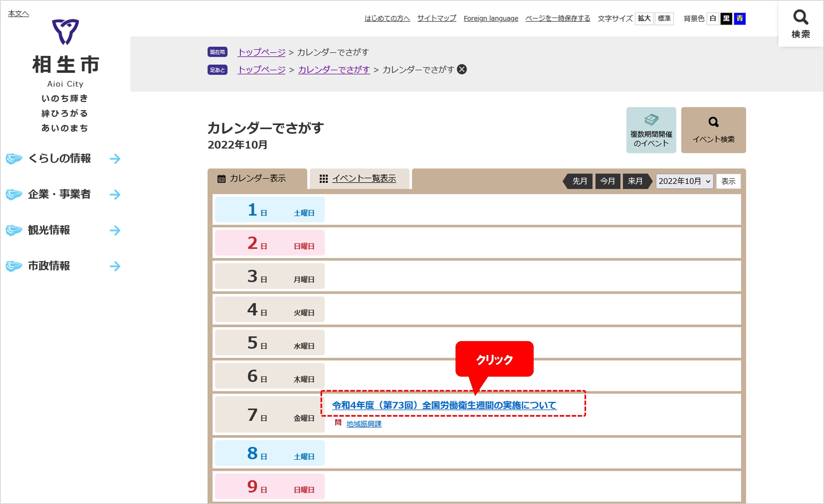Image resolution: width=824 pixels, height=504 pixels.
Task: Click カレンダーでさがす link in 足あと breadcrumb
Action: [334, 70]
